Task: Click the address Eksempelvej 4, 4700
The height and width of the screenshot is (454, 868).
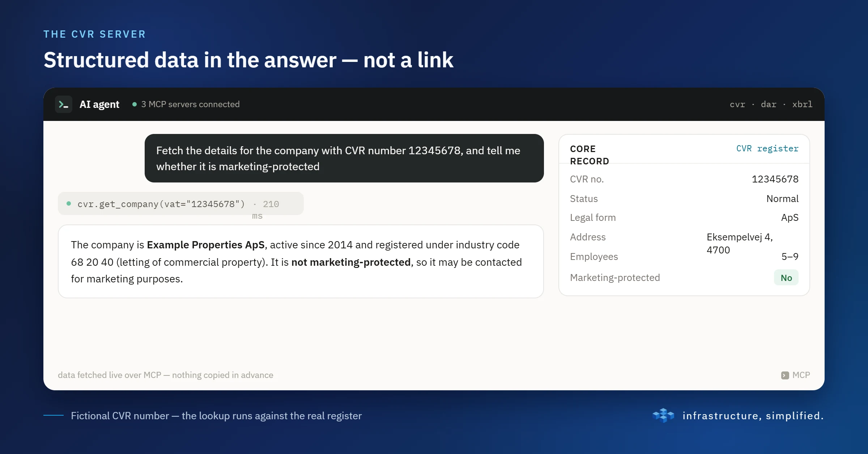Action: click(740, 244)
